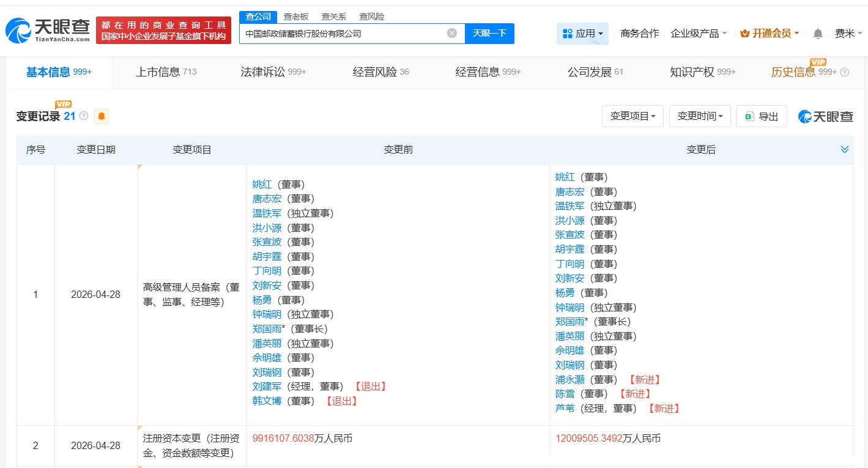Click the 【退出】 tag beside 韩文博

coord(341,401)
